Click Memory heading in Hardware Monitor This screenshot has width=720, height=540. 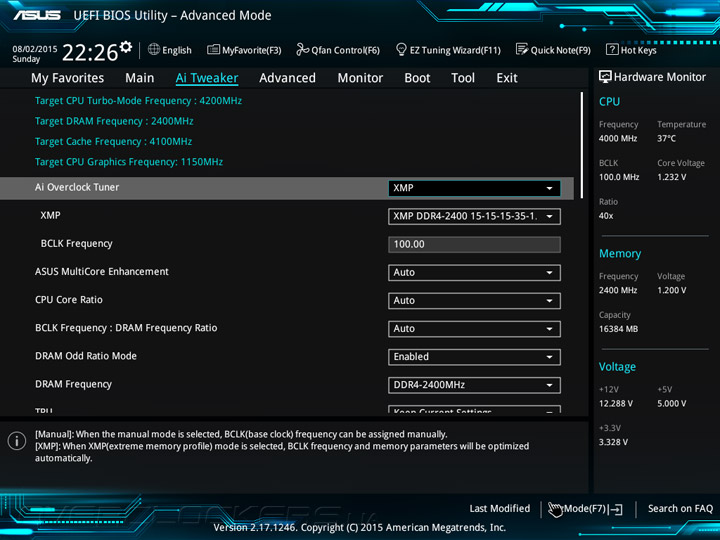tap(620, 254)
